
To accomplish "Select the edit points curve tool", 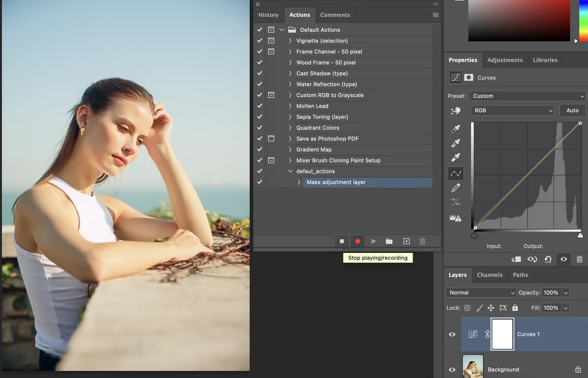I will (x=456, y=173).
